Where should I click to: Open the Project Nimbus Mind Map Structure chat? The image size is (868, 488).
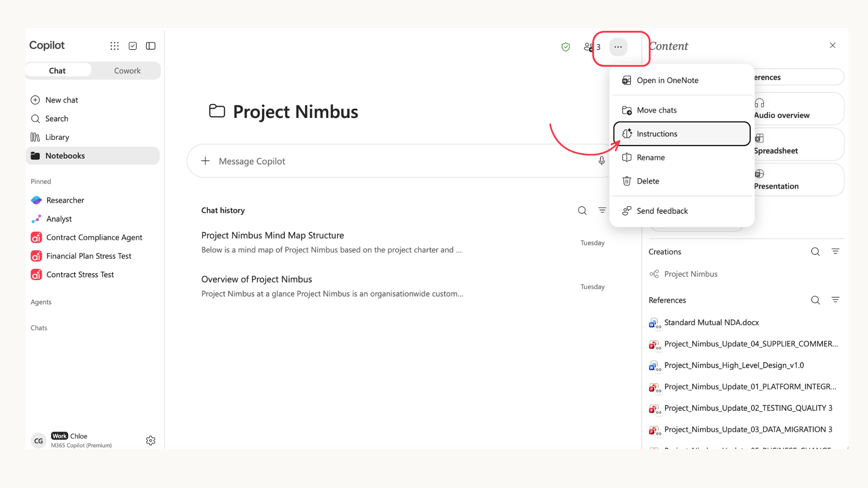click(x=403, y=242)
